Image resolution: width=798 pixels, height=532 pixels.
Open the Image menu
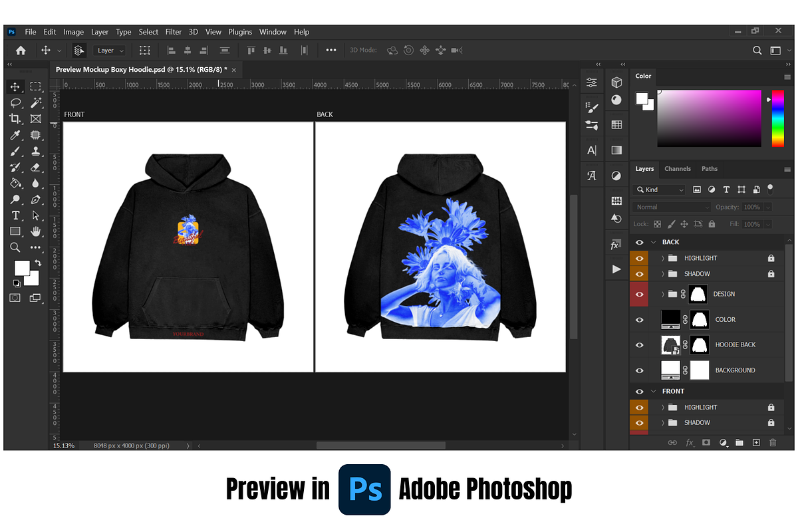73,32
